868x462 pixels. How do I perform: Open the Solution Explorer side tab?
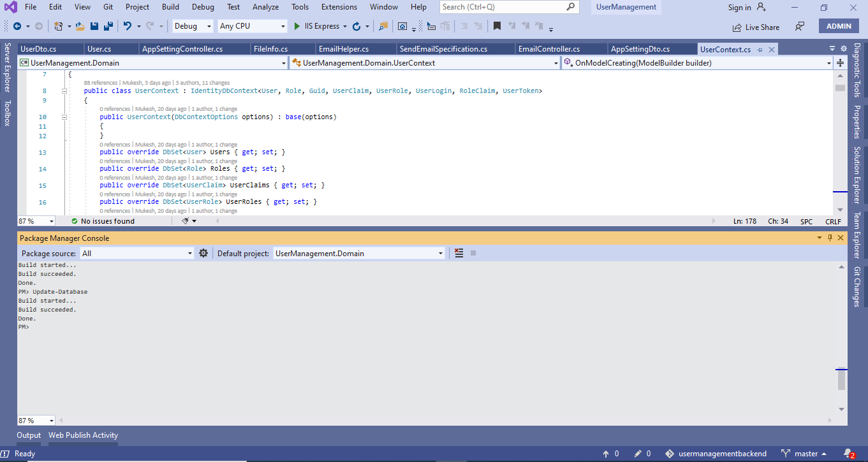857,175
